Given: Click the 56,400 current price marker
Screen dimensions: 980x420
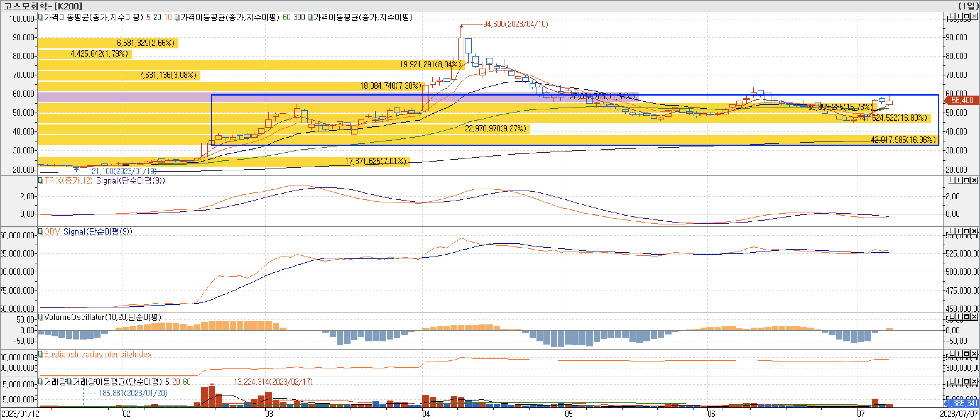Looking at the screenshot, I should pos(962,100).
